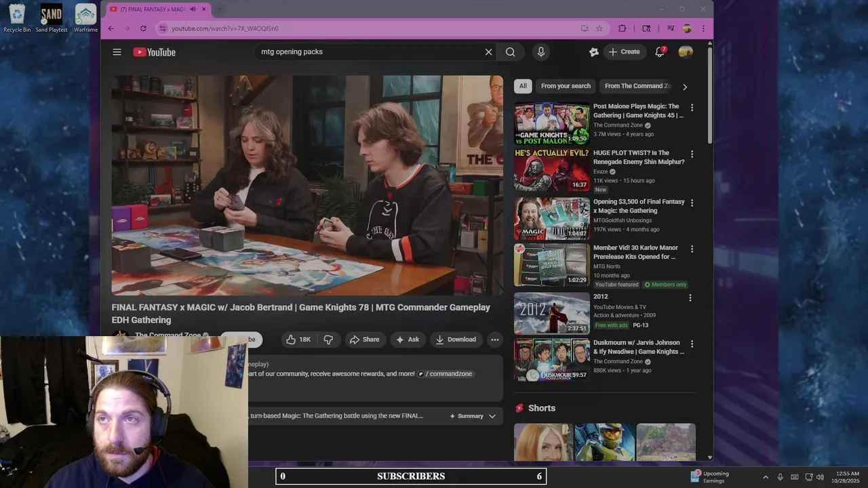This screenshot has height=488, width=868.
Task: Play the Post Malone Plays Magic thumbnail
Action: pyautogui.click(x=551, y=123)
